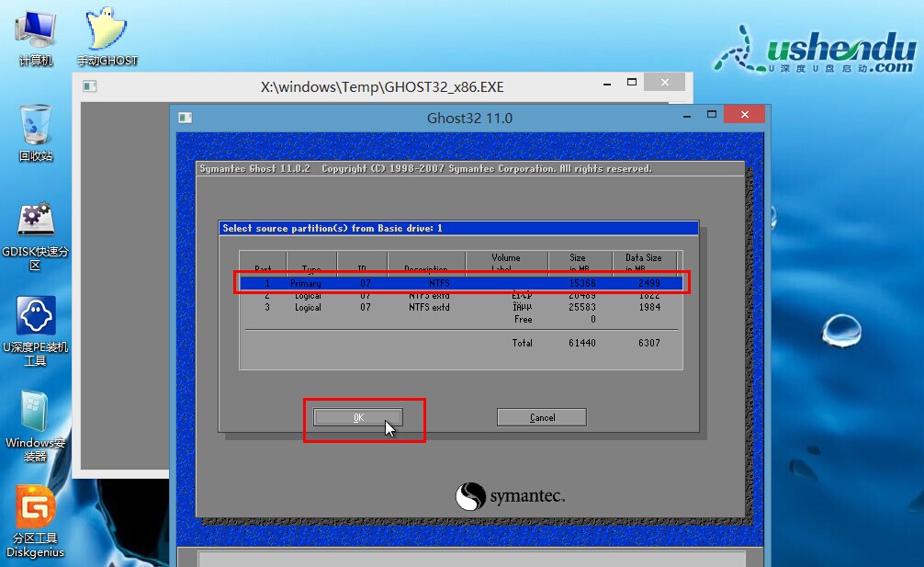Click the "X:\windows\Temp\GHOST32_x86.EXE" title text

point(382,87)
